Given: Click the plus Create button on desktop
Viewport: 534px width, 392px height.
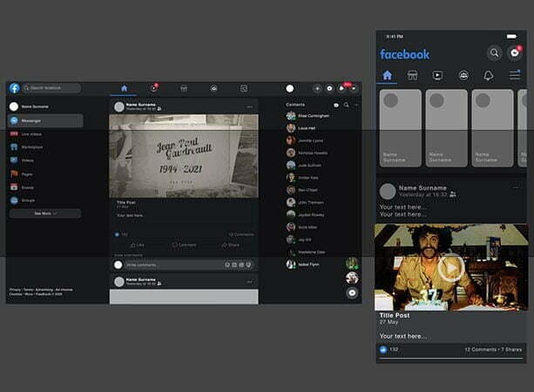Looking at the screenshot, I should 317,89.
